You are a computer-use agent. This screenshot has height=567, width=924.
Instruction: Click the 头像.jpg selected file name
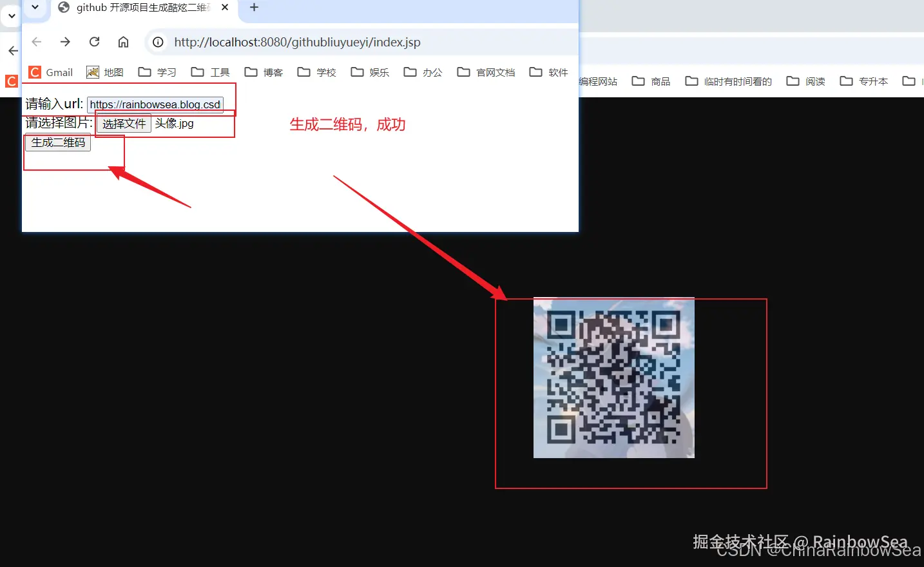tap(174, 123)
